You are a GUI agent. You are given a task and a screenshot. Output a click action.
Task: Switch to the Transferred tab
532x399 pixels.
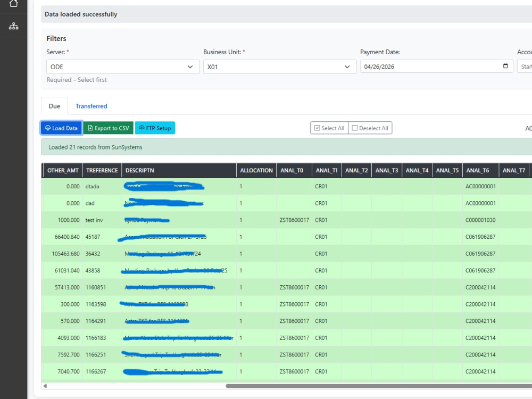coord(92,106)
